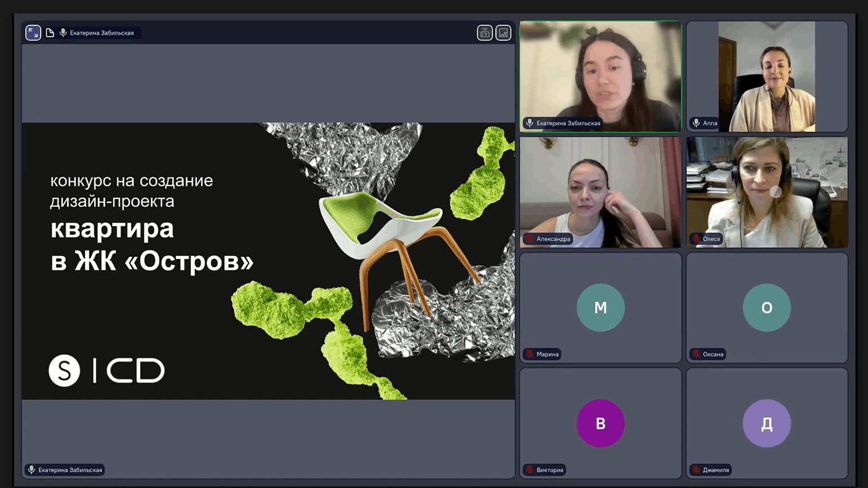This screenshot has height=488, width=868.
Task: Click Екатерина Забильская label below shared slide
Action: (70, 470)
